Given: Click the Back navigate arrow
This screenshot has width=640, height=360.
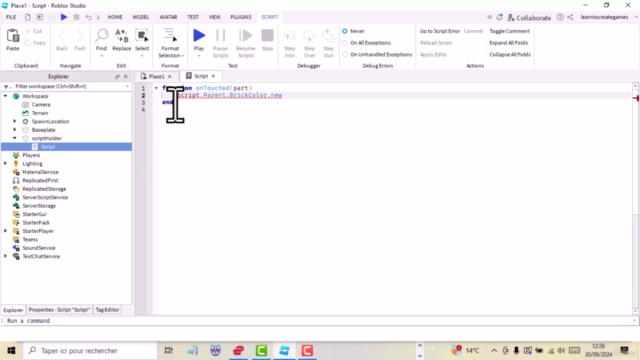Looking at the screenshot, I should pos(62,36).
